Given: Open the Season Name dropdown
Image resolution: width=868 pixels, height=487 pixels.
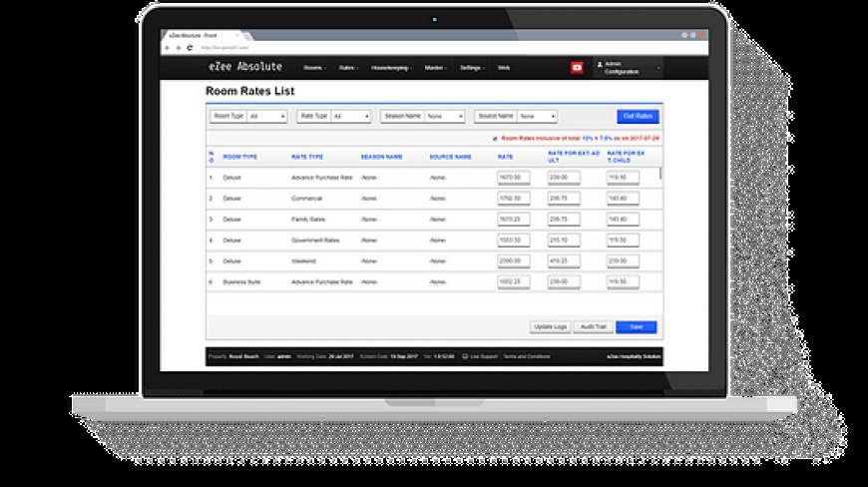Looking at the screenshot, I should (445, 116).
